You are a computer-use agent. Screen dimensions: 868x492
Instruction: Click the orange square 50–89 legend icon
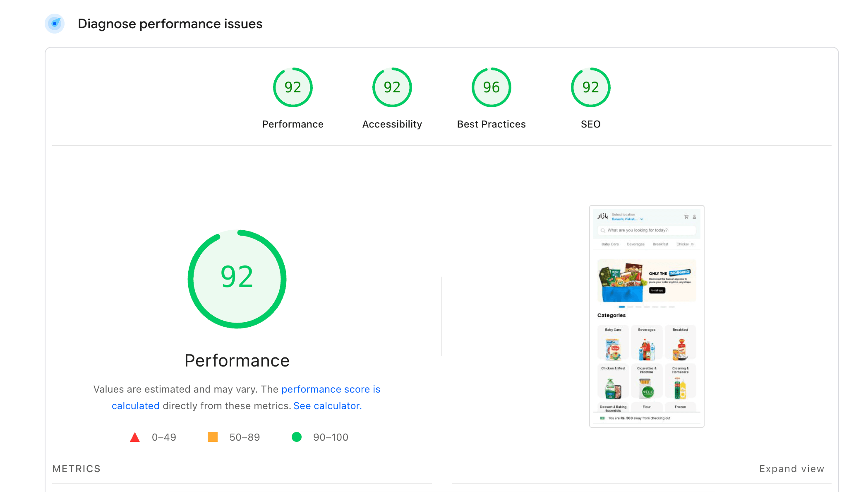tap(213, 437)
